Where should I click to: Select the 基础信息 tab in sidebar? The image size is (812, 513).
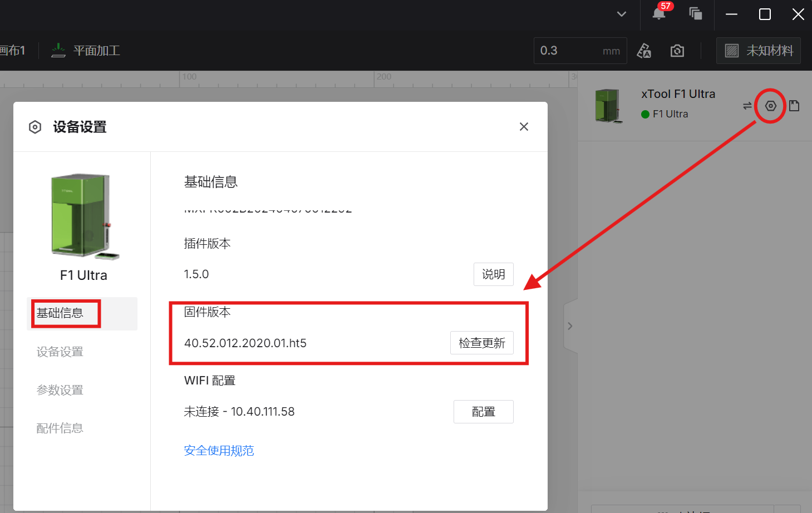point(82,313)
